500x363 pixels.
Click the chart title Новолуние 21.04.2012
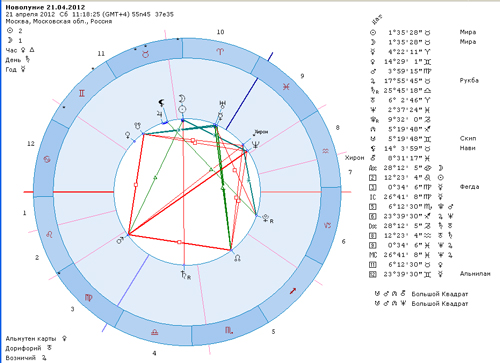pyautogui.click(x=45, y=7)
